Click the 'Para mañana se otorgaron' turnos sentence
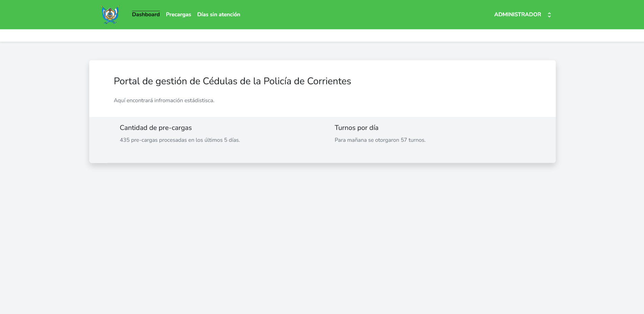Viewport: 644px width, 314px height. [380, 140]
